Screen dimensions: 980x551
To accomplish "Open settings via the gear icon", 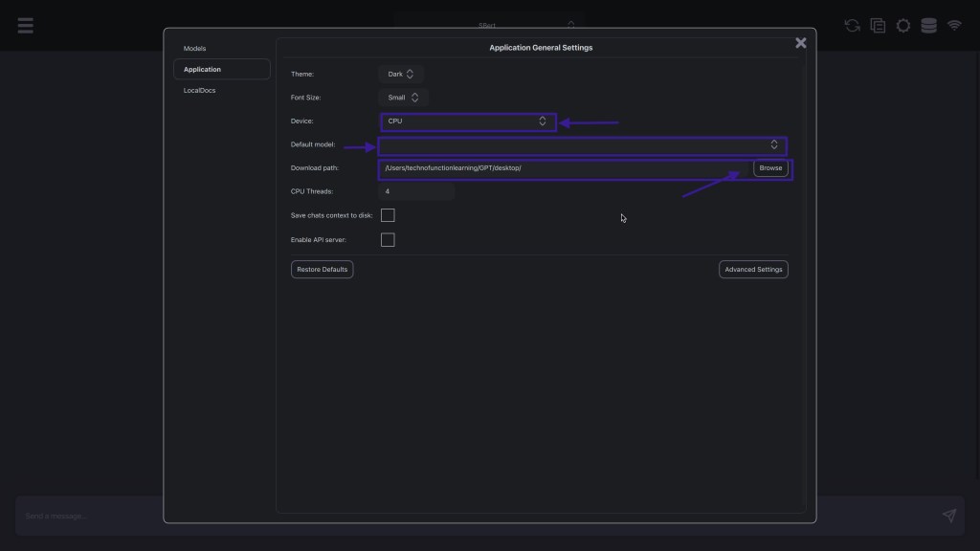I will pyautogui.click(x=902, y=26).
